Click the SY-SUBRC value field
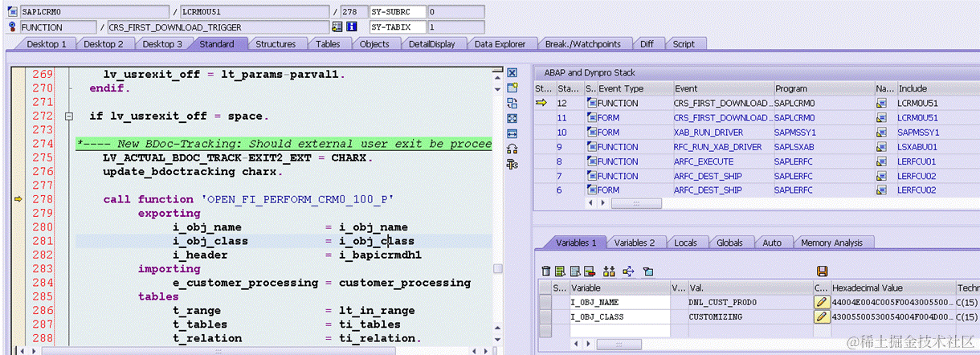Viewport: 980px width, 355px height. click(455, 12)
